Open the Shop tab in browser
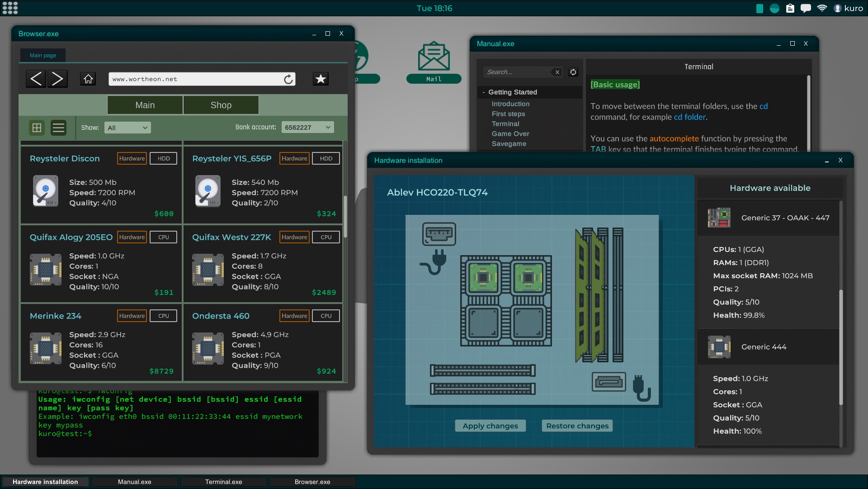 pyautogui.click(x=220, y=104)
